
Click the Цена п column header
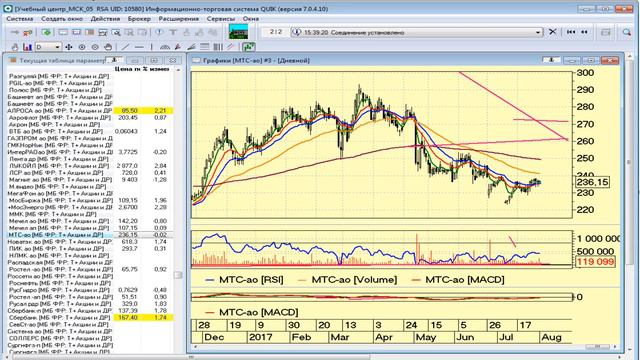click(x=127, y=69)
